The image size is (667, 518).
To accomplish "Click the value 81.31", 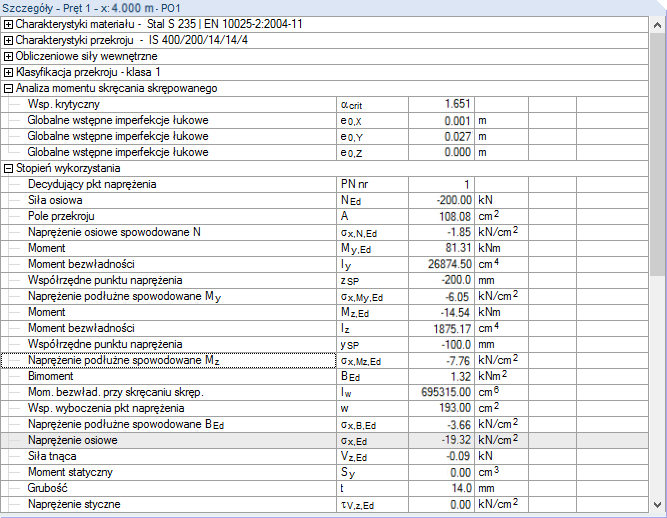I will 458,248.
